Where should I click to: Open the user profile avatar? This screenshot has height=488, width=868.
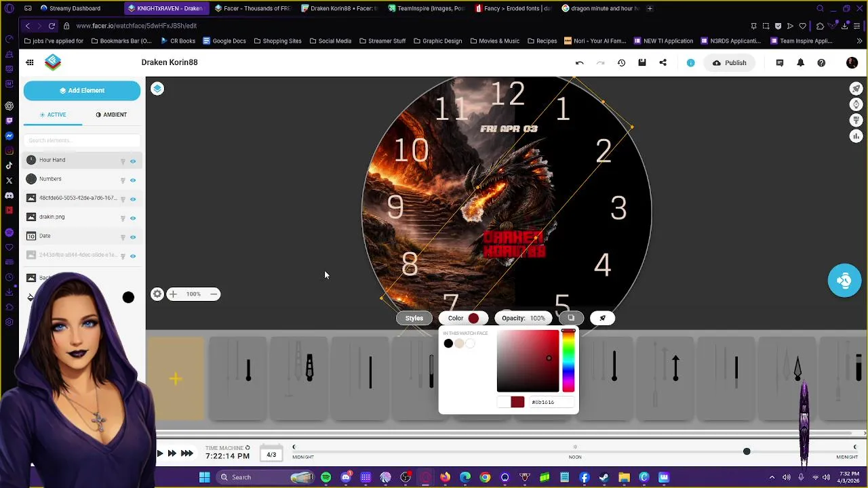[x=852, y=63]
